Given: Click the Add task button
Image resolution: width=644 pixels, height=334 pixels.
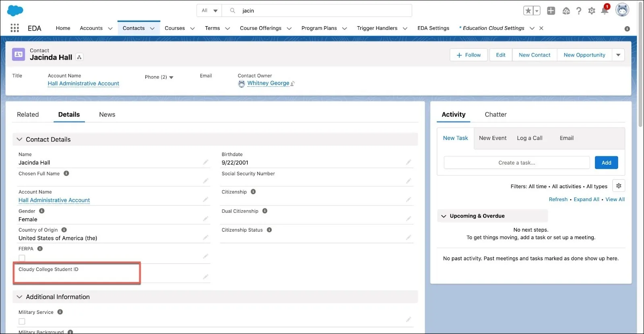Looking at the screenshot, I should (x=607, y=163).
